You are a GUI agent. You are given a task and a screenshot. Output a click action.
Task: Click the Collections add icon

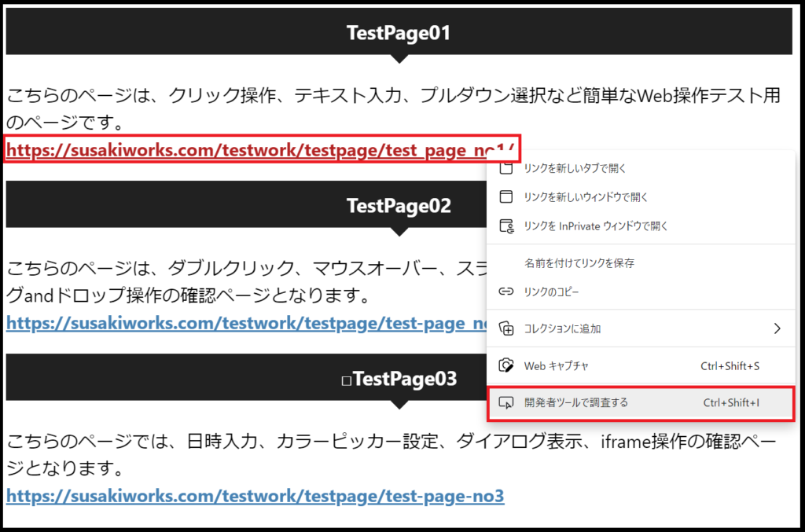pyautogui.click(x=507, y=328)
